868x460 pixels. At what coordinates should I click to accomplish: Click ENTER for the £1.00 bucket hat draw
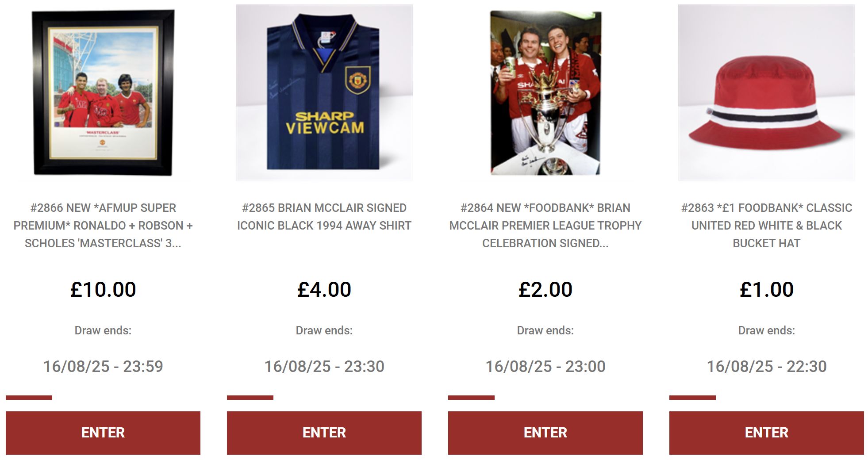point(767,433)
